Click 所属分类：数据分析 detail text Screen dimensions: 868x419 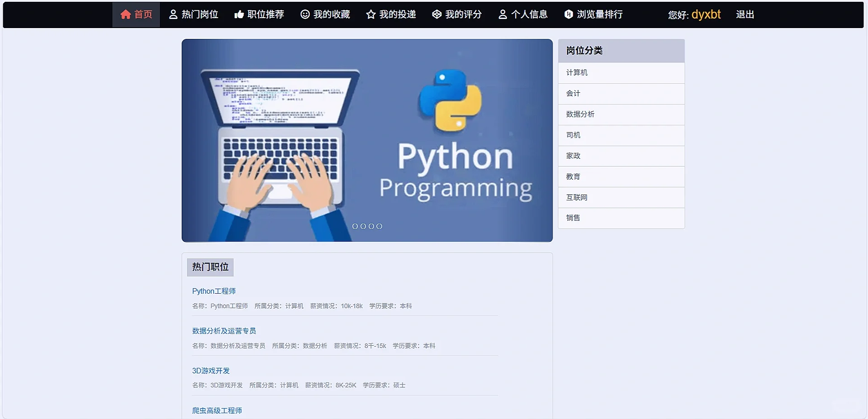coord(299,346)
